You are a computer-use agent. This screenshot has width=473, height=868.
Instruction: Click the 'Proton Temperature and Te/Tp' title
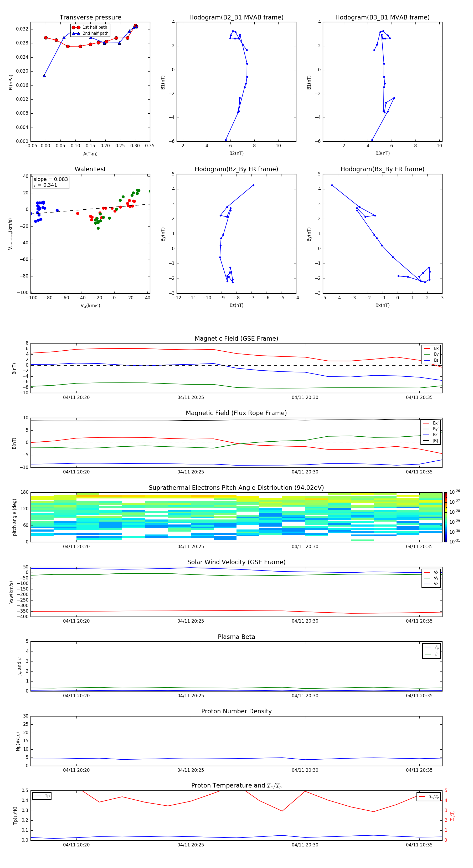(x=236, y=786)
